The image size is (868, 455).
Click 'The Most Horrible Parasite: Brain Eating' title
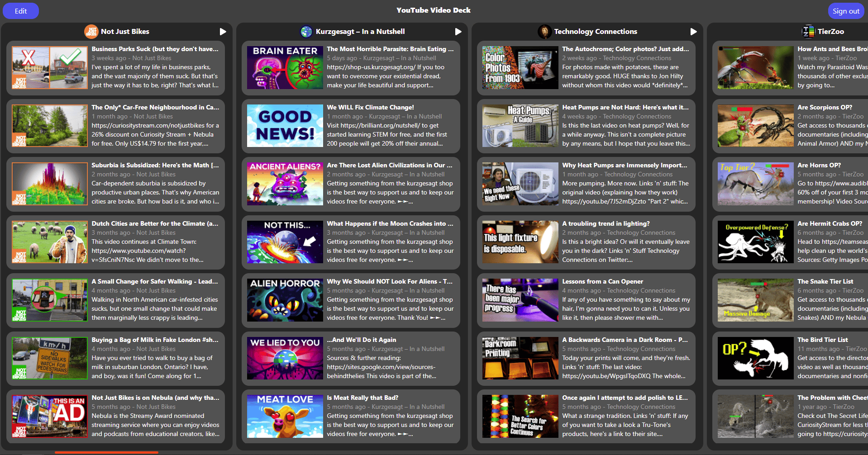pyautogui.click(x=390, y=49)
